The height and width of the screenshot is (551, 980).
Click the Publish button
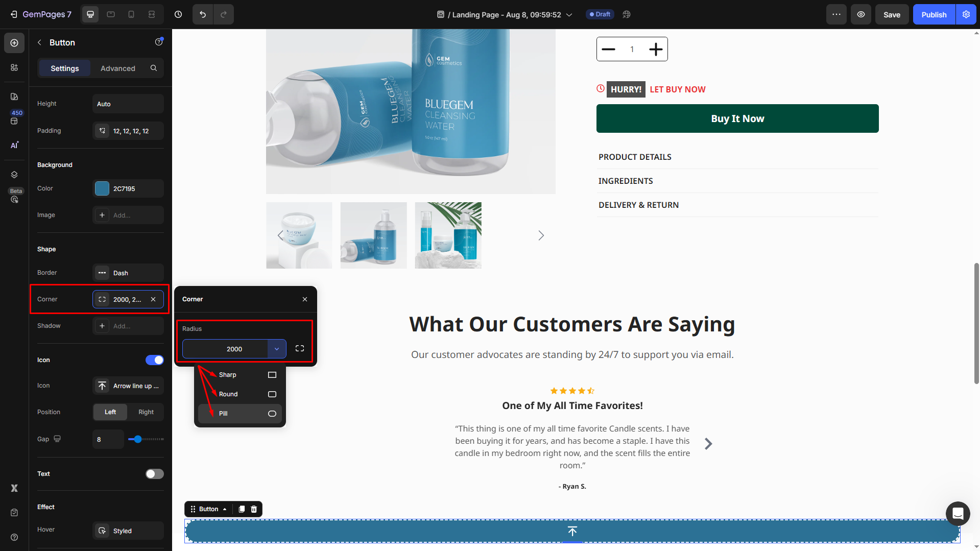(x=934, y=14)
